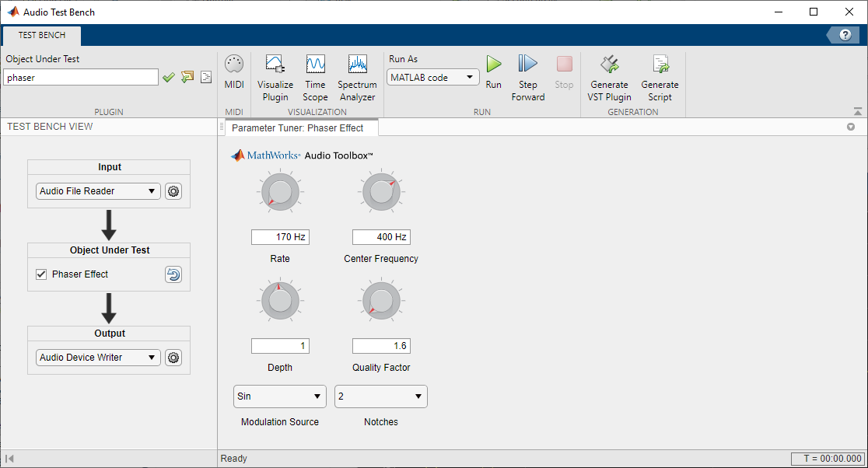The image size is (868, 468).
Task: Click the Depth knob
Action: (x=280, y=301)
